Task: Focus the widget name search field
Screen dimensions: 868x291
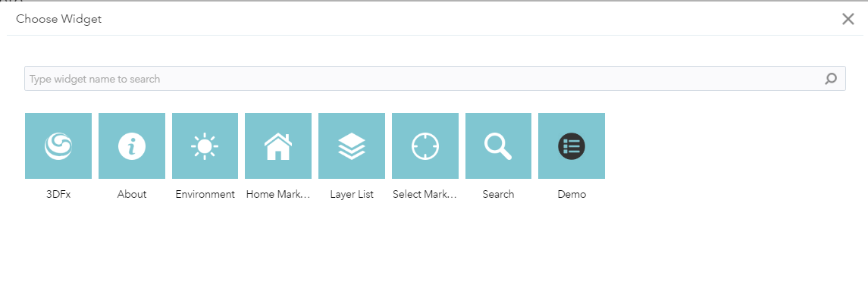Action: click(x=434, y=79)
